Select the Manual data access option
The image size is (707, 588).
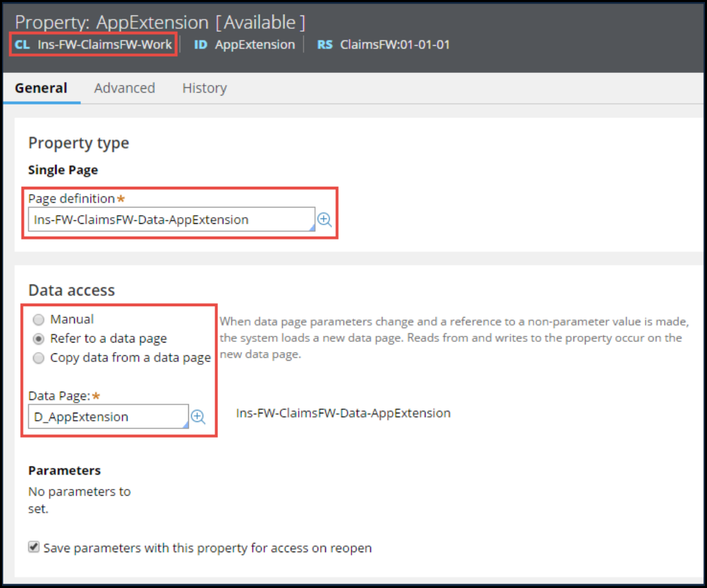pos(39,320)
